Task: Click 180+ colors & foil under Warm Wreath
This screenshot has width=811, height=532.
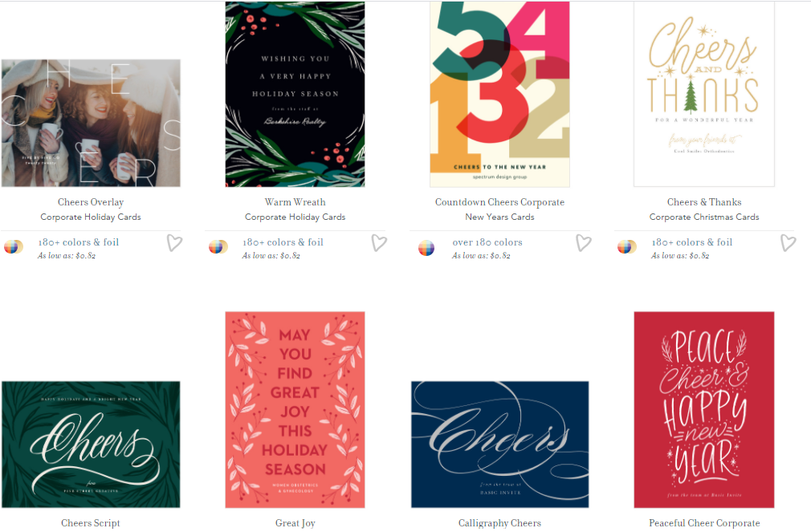Action: [283, 242]
